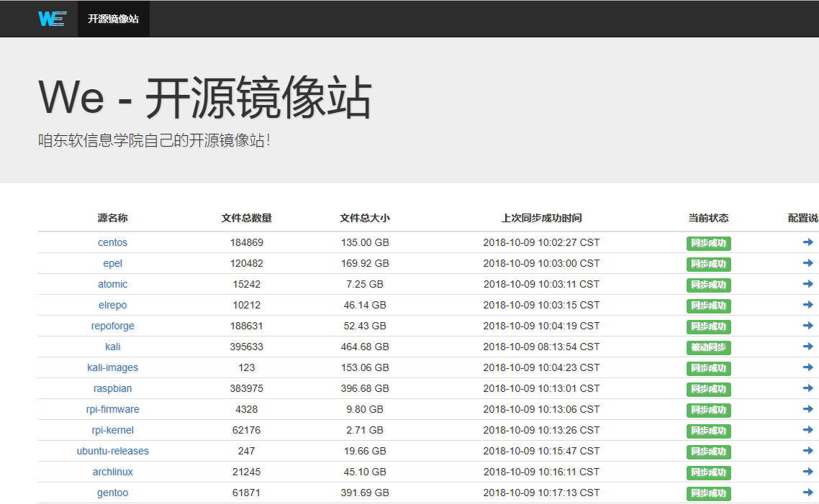Open config arrow for ubuntu-releases row
The height and width of the screenshot is (504, 819).
808,451
